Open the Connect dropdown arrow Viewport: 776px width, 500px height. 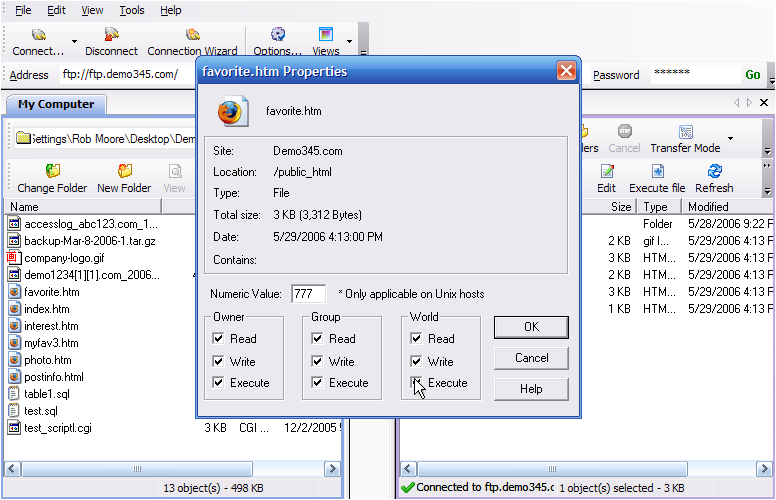(x=74, y=41)
